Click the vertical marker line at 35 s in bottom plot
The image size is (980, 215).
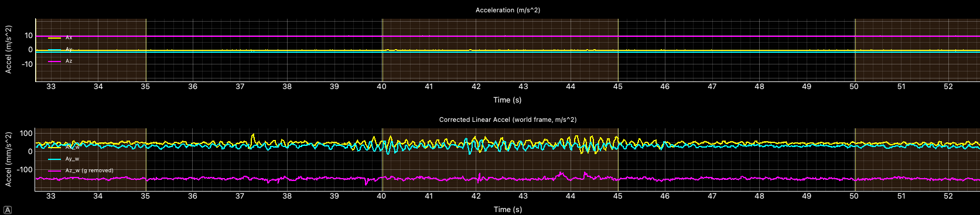146,159
